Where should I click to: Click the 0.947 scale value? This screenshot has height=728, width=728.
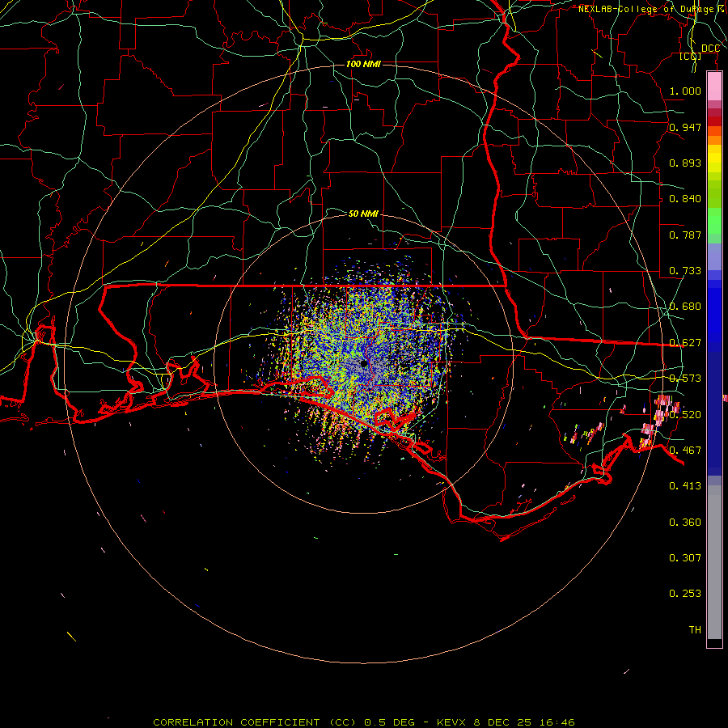pyautogui.click(x=685, y=127)
